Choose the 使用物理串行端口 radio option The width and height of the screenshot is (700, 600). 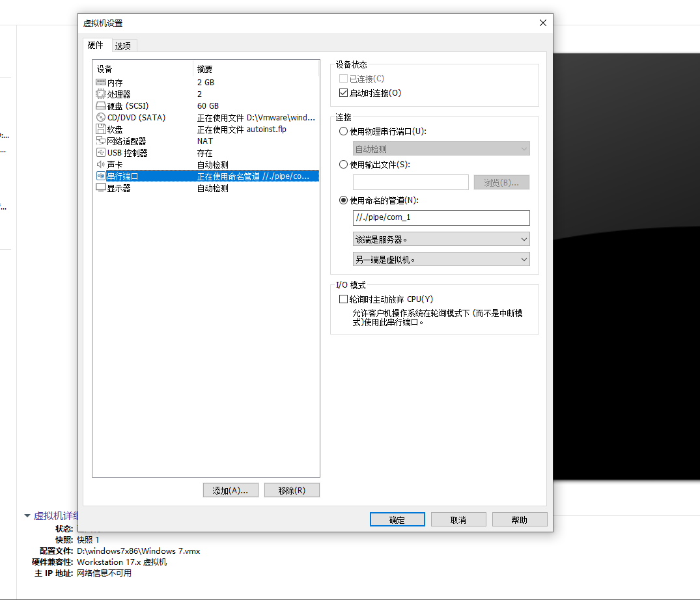(x=343, y=131)
